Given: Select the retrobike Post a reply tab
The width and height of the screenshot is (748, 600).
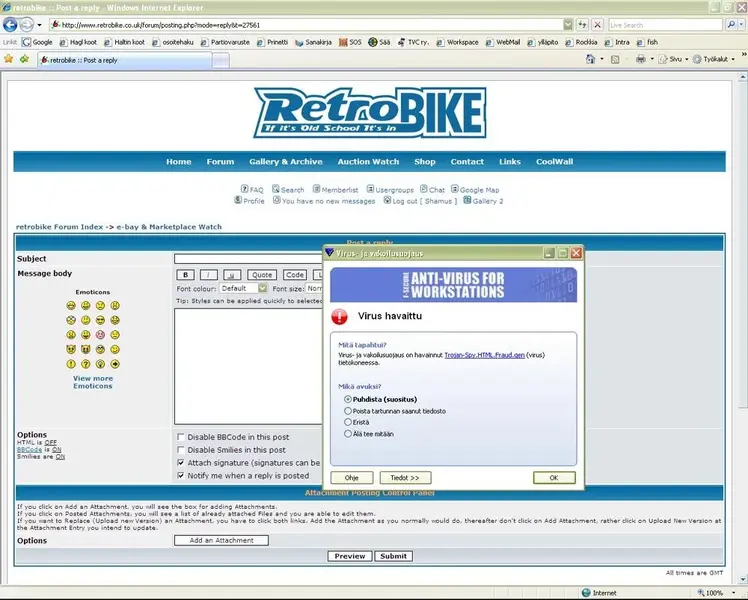Looking at the screenshot, I should point(124,60).
